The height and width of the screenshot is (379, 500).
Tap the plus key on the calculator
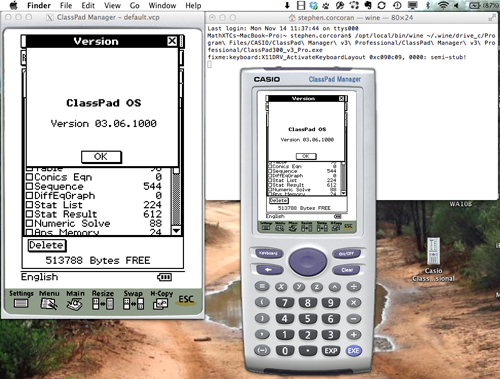tap(354, 334)
